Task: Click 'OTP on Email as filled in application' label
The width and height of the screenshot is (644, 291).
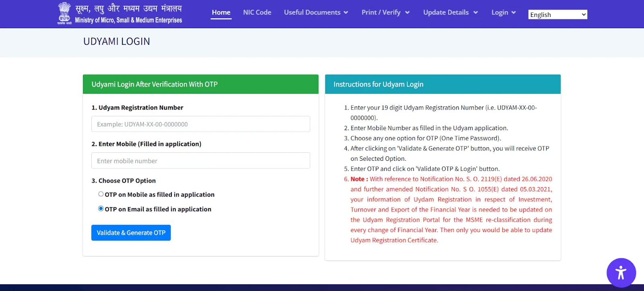Action: (x=158, y=209)
